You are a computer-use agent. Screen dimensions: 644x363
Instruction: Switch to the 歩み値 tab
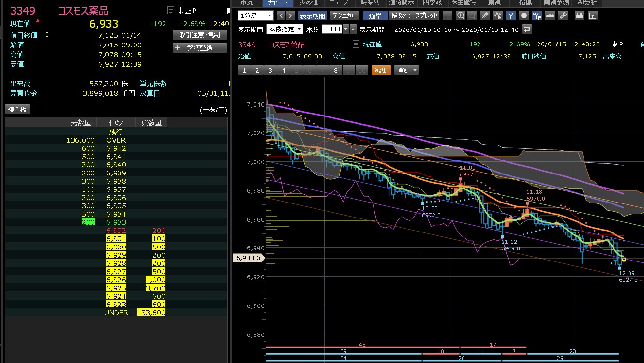(x=309, y=2)
